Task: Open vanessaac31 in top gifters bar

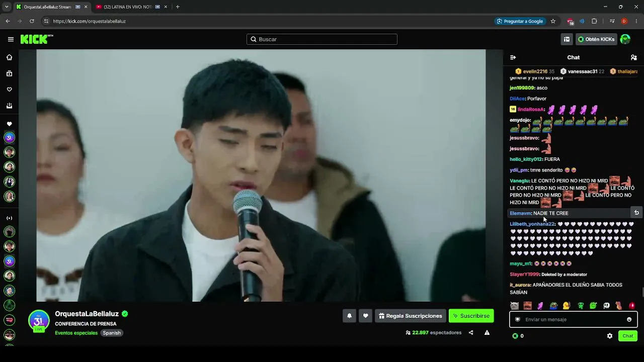Action: (x=582, y=71)
